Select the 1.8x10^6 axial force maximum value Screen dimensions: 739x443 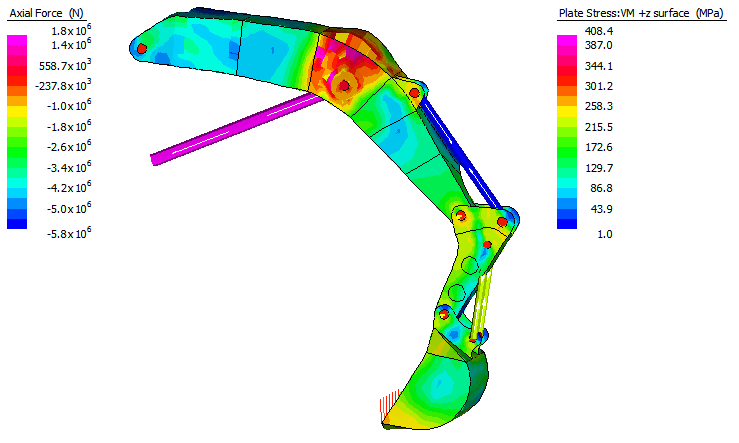click(x=71, y=31)
